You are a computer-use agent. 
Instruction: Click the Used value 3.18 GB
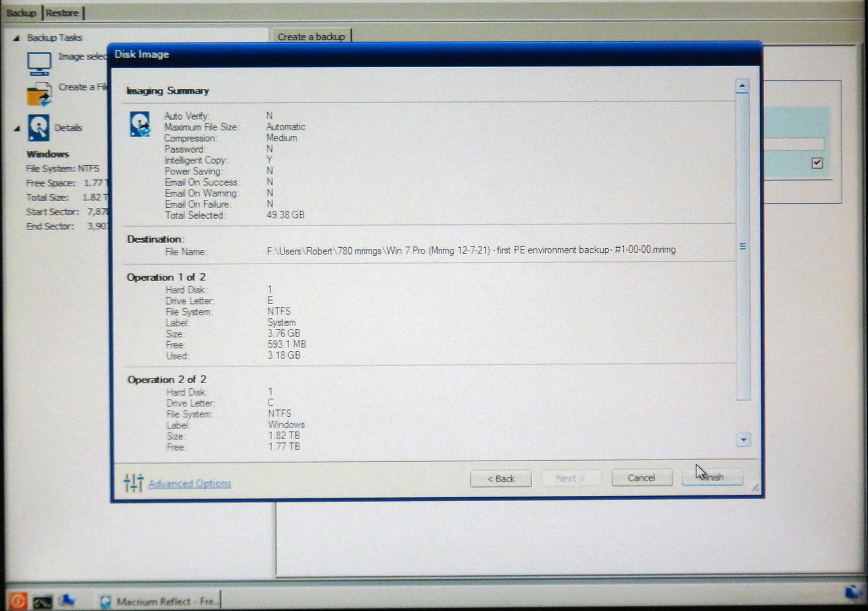[283, 355]
